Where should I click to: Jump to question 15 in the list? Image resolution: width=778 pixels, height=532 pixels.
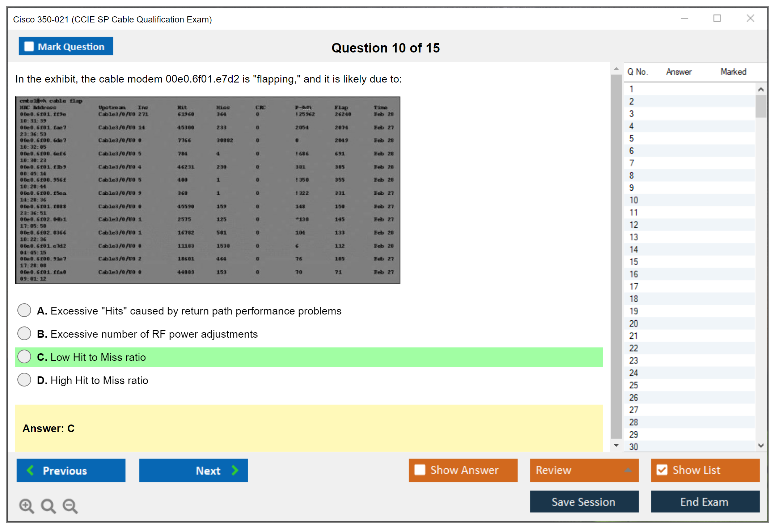[x=634, y=262]
